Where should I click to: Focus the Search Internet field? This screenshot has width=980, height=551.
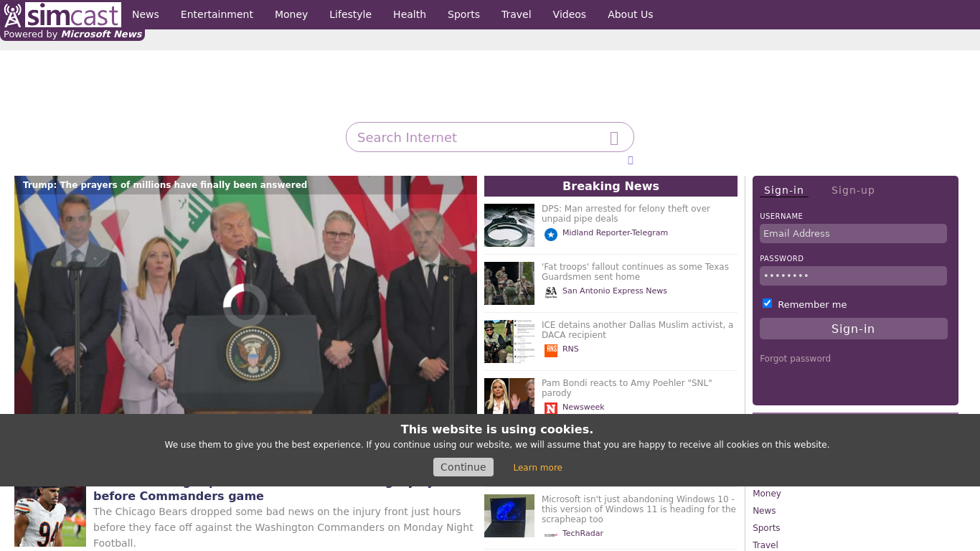coord(477,137)
